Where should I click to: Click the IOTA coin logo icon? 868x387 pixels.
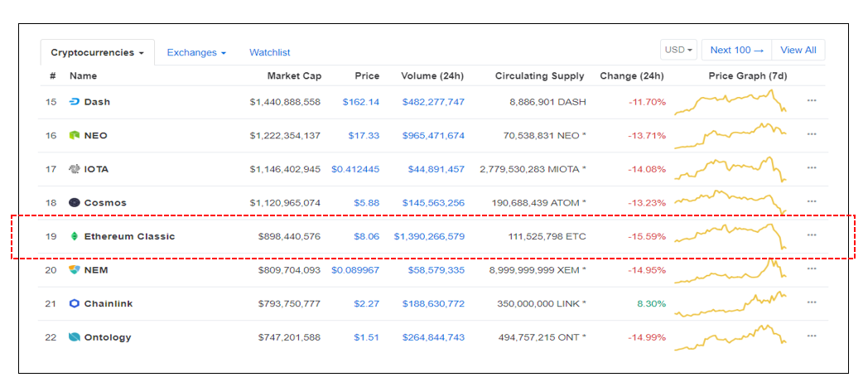(x=75, y=169)
